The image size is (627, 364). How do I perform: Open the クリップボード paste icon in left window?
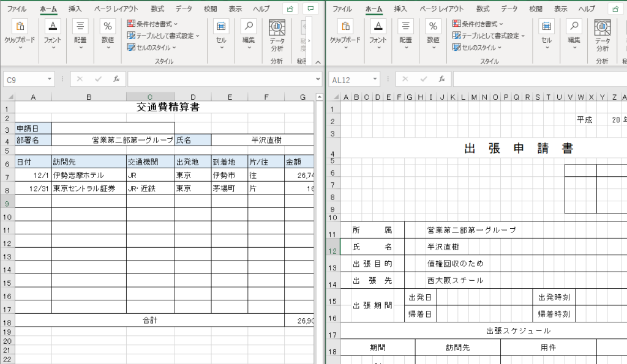pos(20,26)
